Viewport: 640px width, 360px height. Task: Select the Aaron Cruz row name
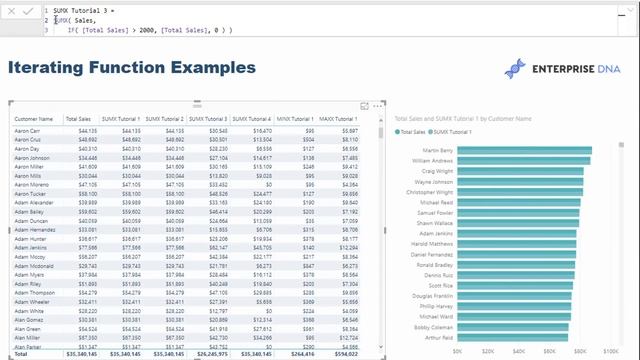[x=27, y=140]
